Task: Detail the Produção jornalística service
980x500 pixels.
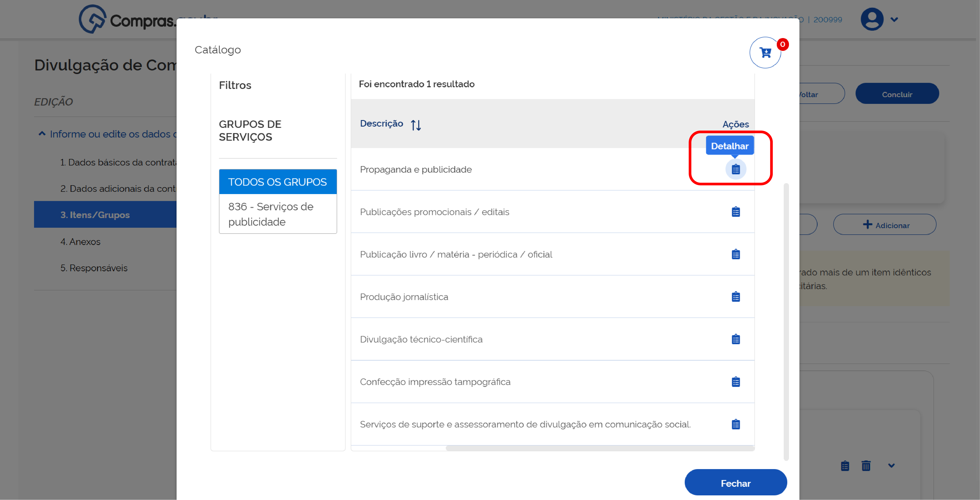Action: click(736, 297)
